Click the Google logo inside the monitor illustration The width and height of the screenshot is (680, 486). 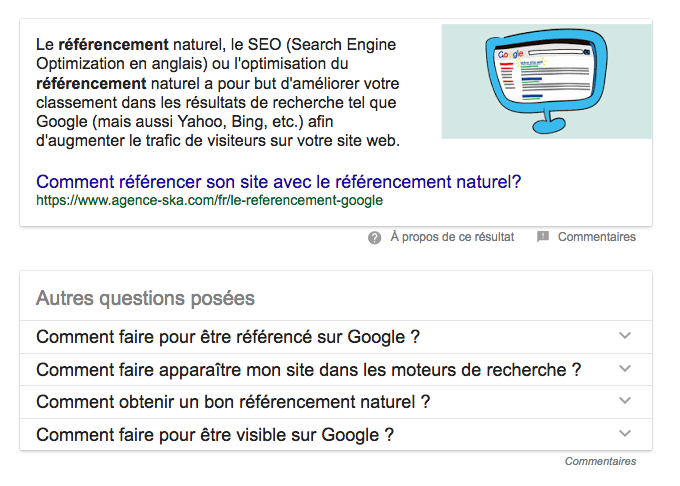511,52
